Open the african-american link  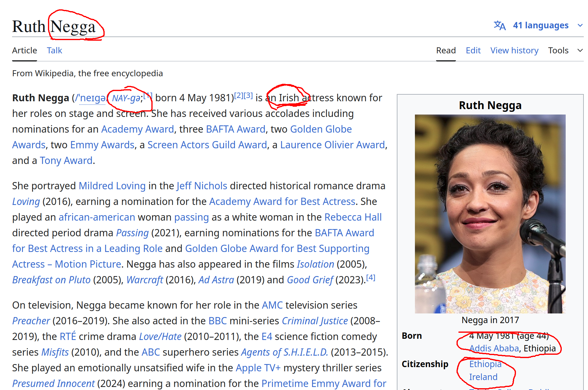(x=97, y=217)
